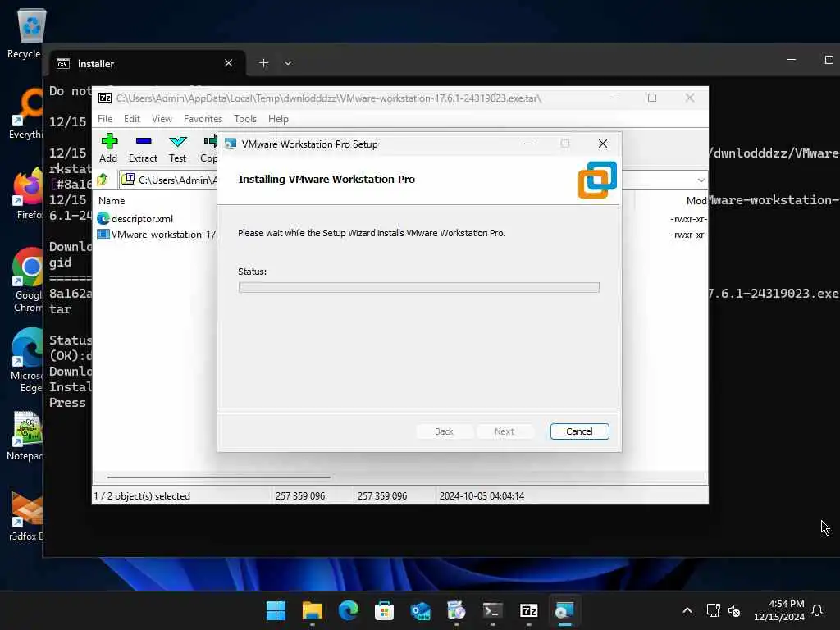Switch to 7-Zip from the taskbar
840x630 pixels.
click(529, 610)
